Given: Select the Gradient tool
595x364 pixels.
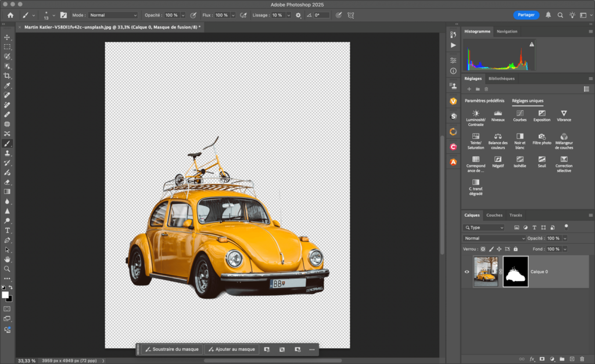Looking at the screenshot, I should [7, 192].
